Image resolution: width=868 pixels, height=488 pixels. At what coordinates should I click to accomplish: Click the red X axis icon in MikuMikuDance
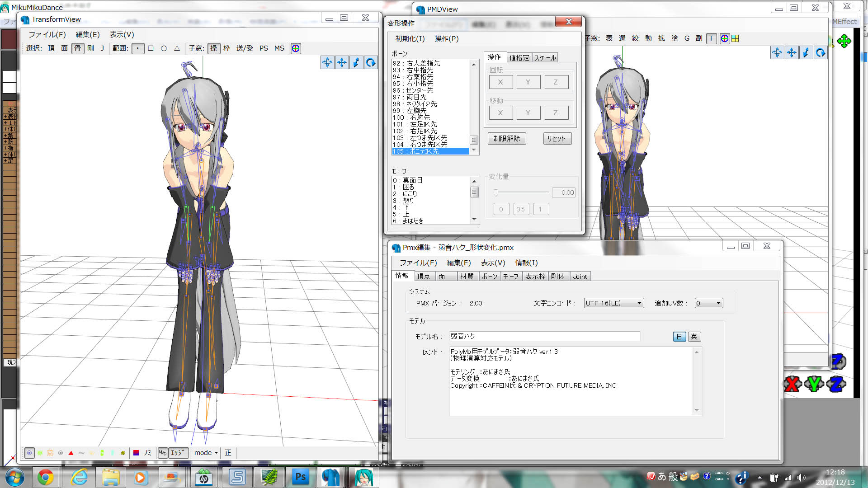[x=792, y=384]
